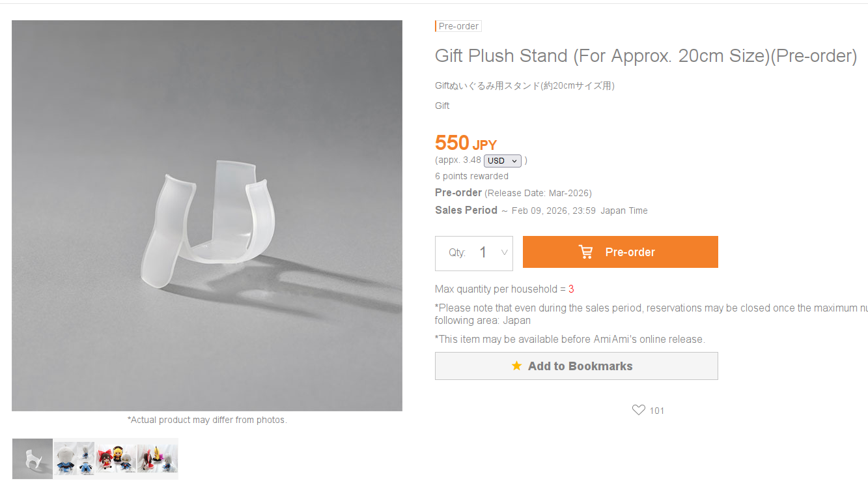The width and height of the screenshot is (868, 481).
Task: Click the Pre-order button label
Action: tap(630, 252)
